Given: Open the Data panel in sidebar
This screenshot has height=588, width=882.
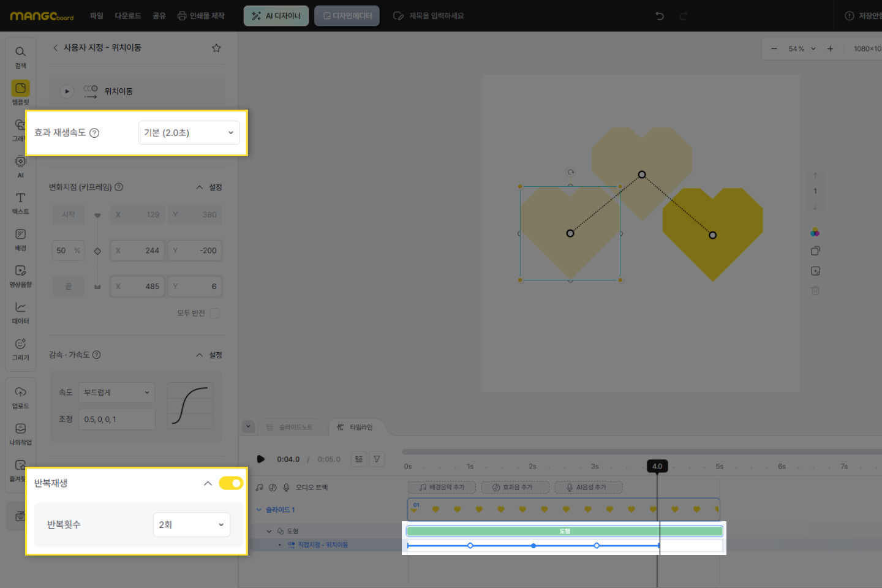Looking at the screenshot, I should [x=20, y=312].
